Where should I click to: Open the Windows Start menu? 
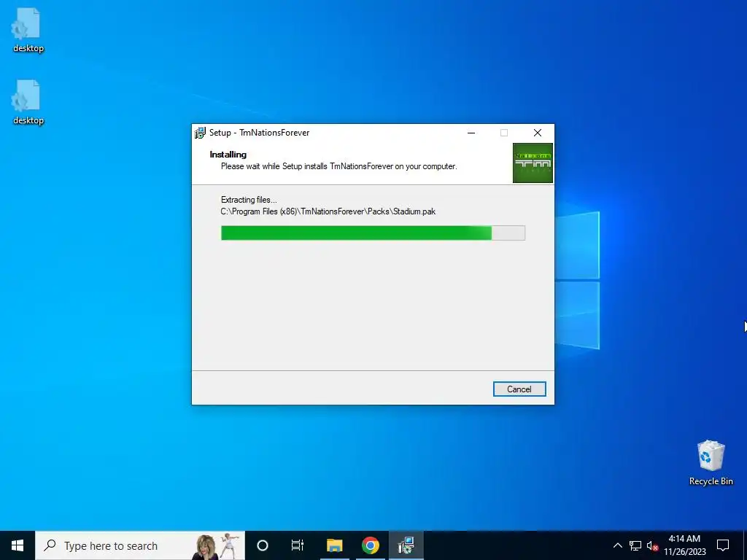tap(18, 545)
